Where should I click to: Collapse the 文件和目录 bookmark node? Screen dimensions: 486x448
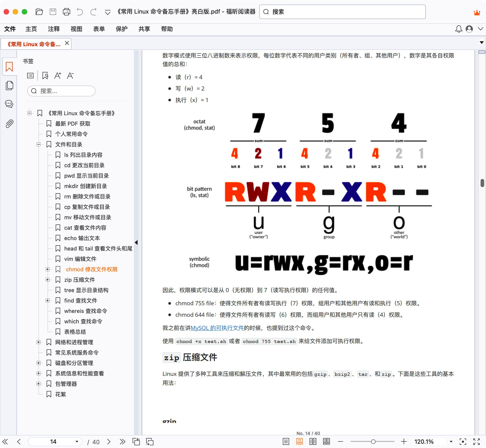click(x=38, y=144)
